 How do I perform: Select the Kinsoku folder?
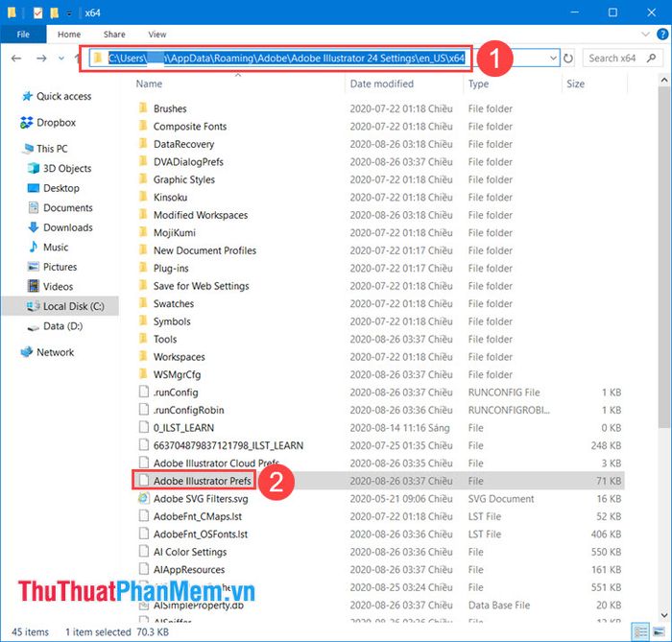[170, 198]
